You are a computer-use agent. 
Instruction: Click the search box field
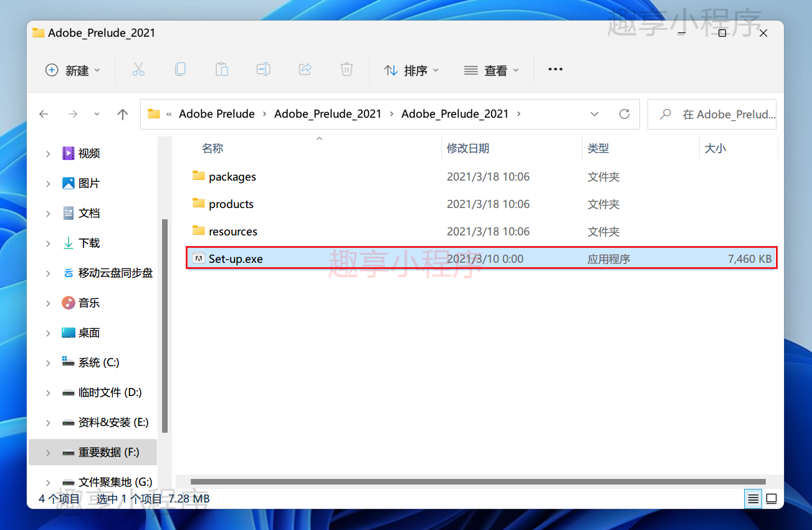tap(712, 114)
